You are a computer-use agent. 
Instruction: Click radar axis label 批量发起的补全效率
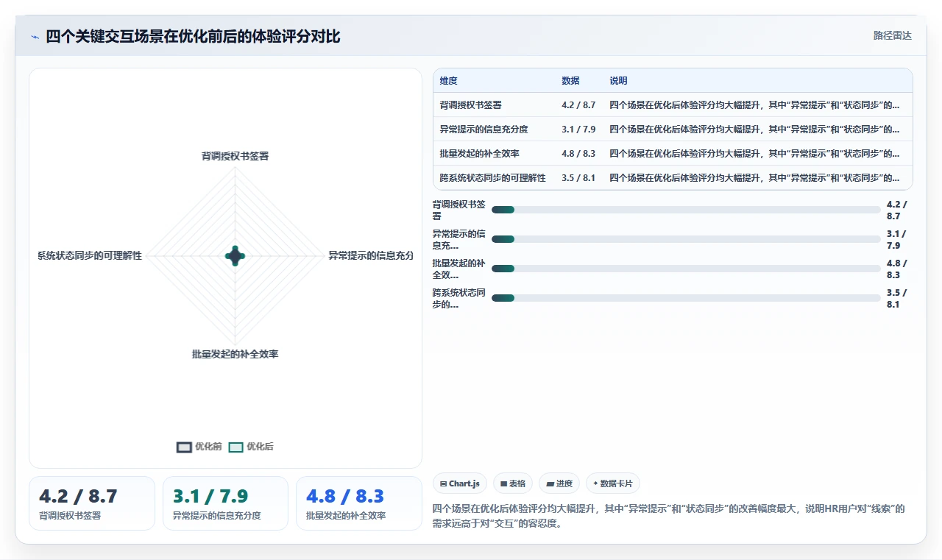click(x=235, y=354)
